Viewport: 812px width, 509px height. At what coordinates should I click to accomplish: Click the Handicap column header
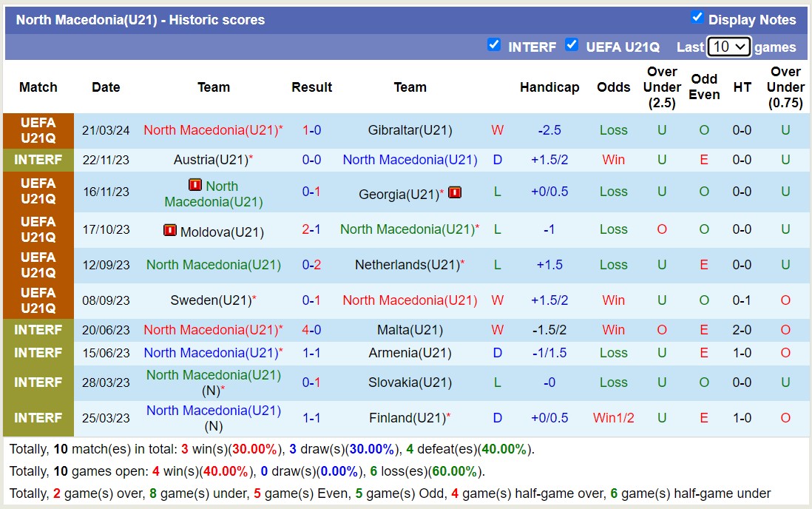point(549,87)
